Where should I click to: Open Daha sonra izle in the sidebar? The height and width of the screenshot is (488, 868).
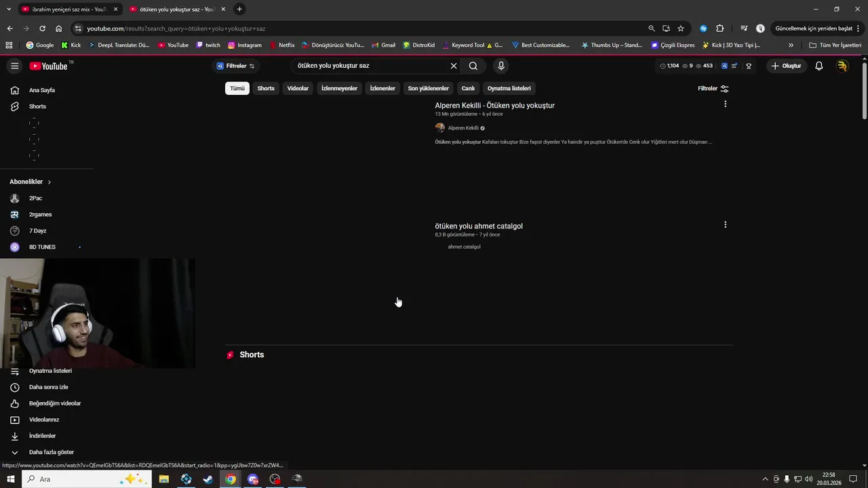(x=48, y=387)
